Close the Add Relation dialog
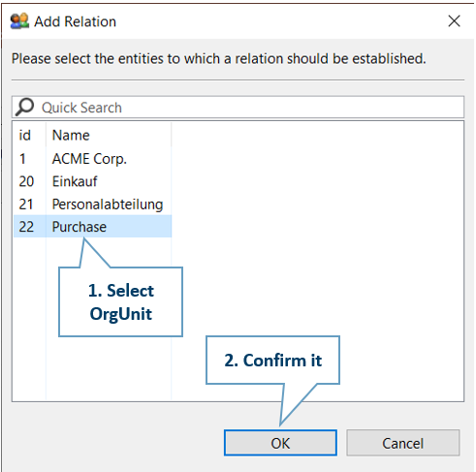The height and width of the screenshot is (472, 476). (454, 21)
